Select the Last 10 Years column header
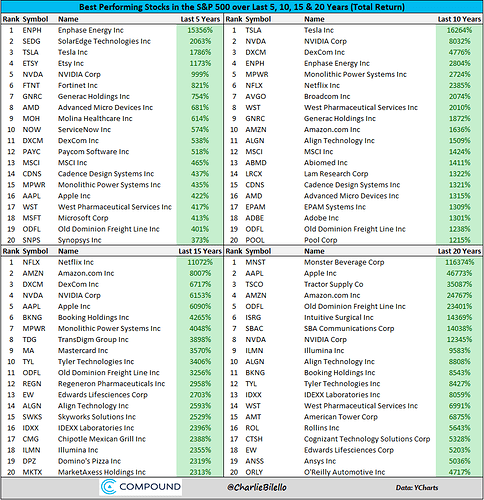Screen dimensions: 484x500 coord(459,19)
